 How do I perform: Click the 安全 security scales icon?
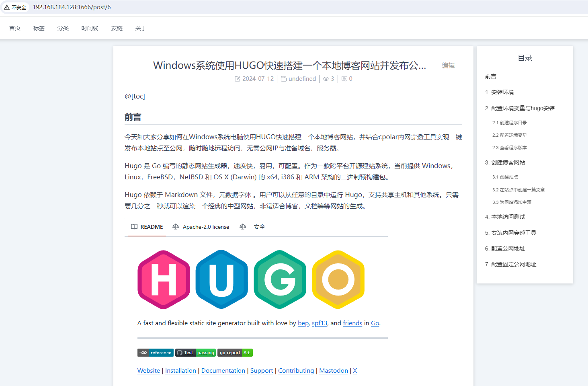click(x=243, y=226)
